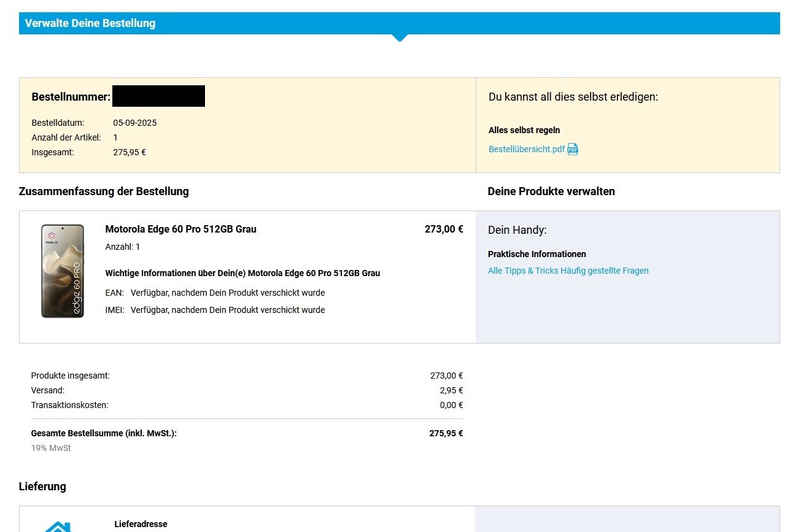Viewport: 801px width, 532px height.
Task: Click the Zusammenfassung der Bestellung heading
Action: tap(104, 191)
